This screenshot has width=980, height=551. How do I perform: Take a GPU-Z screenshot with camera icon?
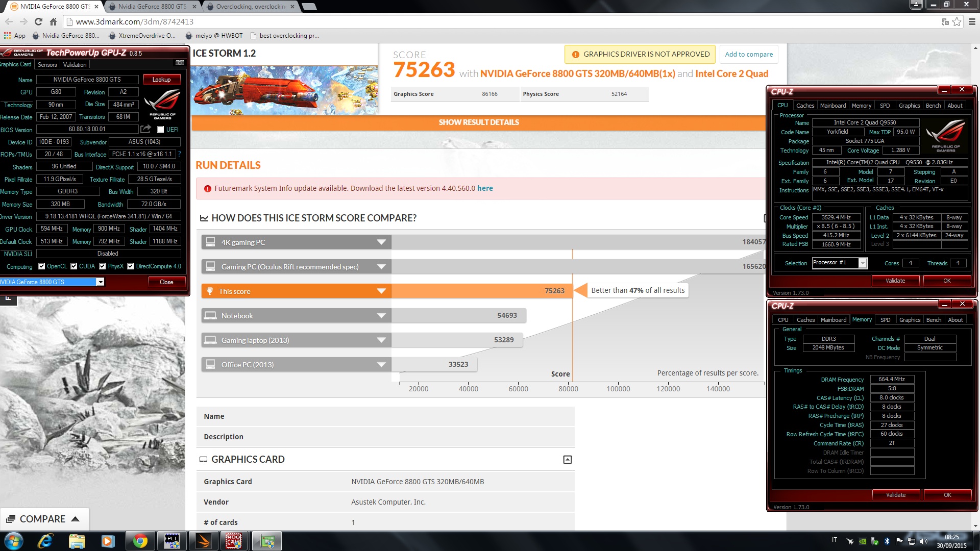tap(180, 63)
